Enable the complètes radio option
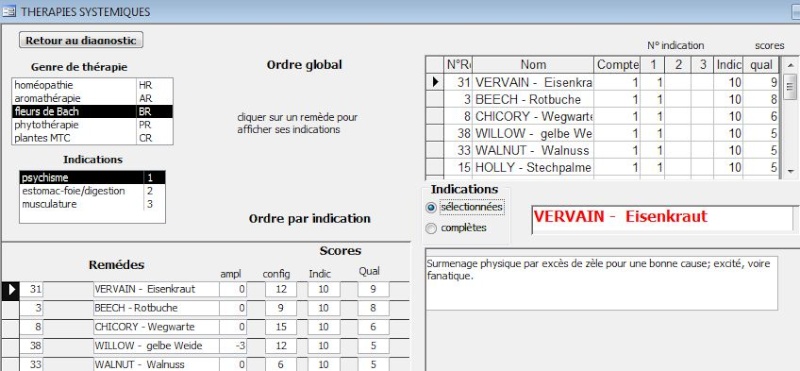Viewport: 800px width, 371px height. click(x=432, y=228)
